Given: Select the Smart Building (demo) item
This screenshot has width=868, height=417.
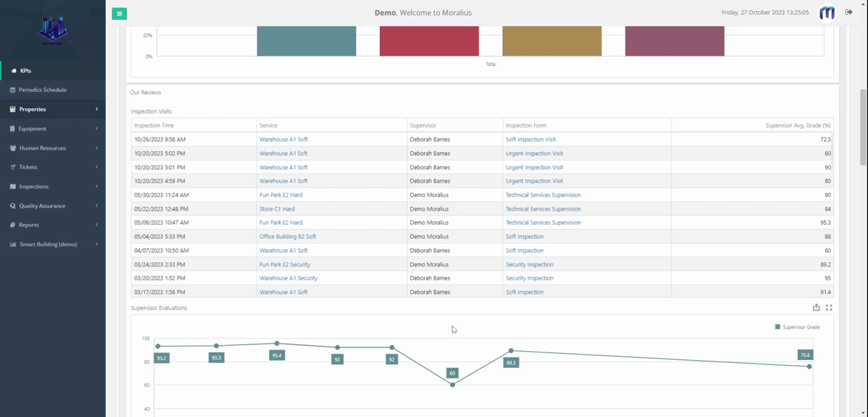Looking at the screenshot, I should (53, 244).
